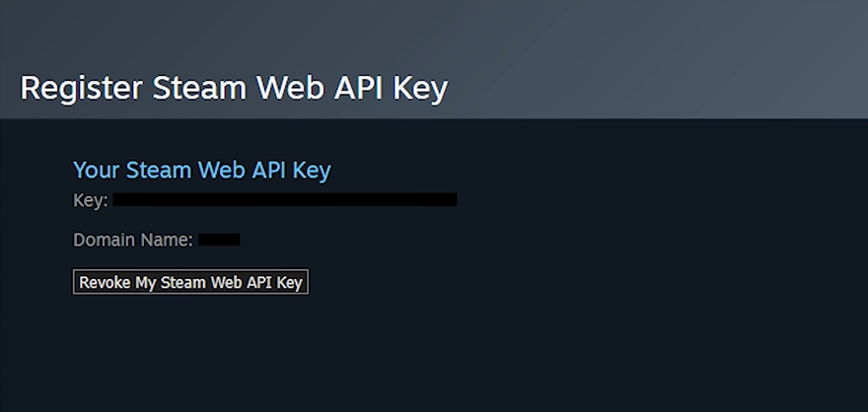Viewport: 868px width, 412px height.
Task: Click the word 'Register' in page title
Action: [x=81, y=89]
